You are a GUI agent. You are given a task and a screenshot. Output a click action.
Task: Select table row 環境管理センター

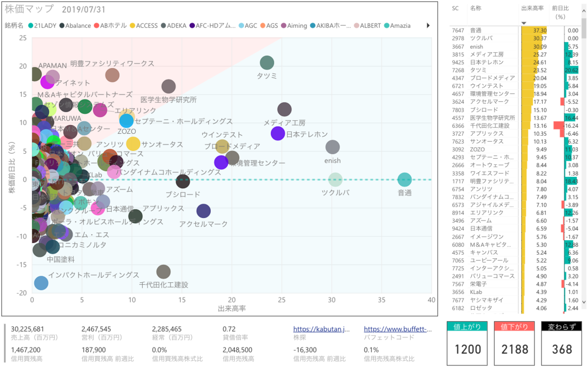(514, 94)
